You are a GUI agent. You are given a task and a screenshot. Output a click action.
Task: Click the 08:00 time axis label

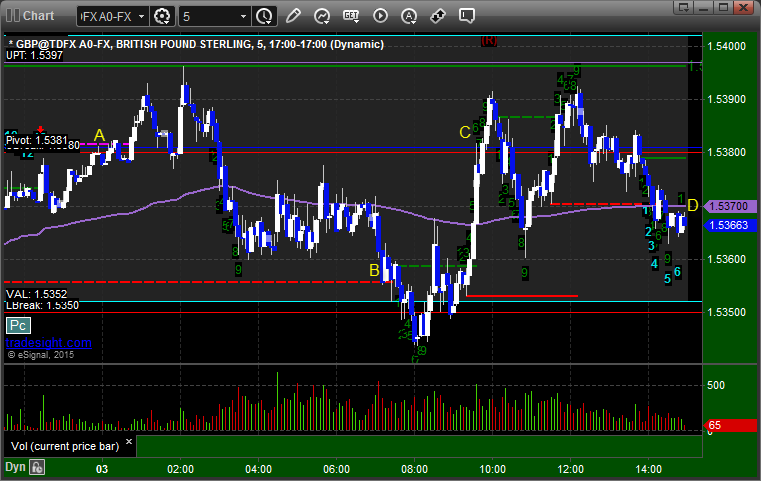click(x=414, y=469)
